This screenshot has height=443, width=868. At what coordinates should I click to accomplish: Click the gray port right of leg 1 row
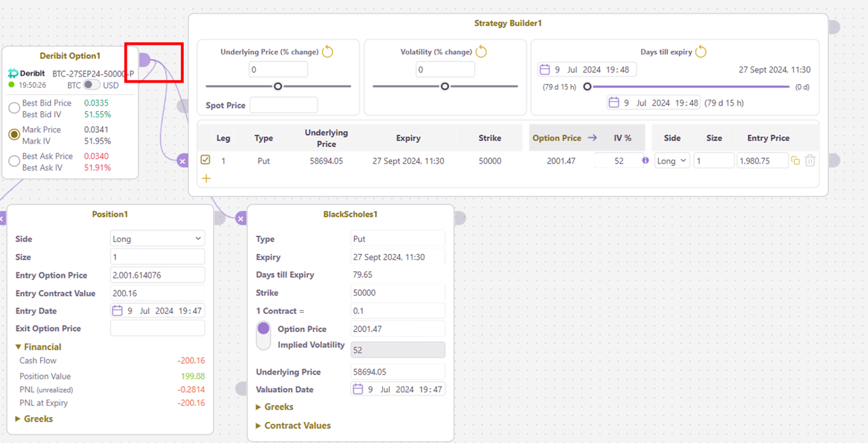click(834, 160)
